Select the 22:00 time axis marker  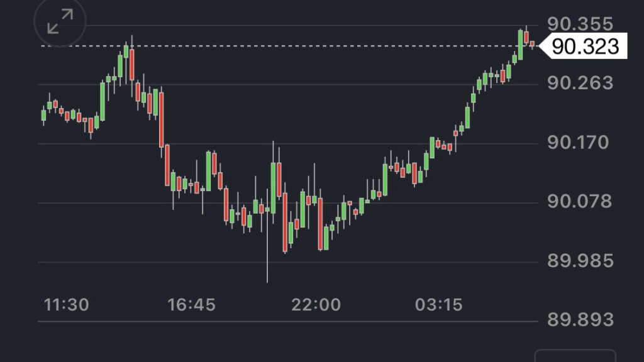(316, 305)
